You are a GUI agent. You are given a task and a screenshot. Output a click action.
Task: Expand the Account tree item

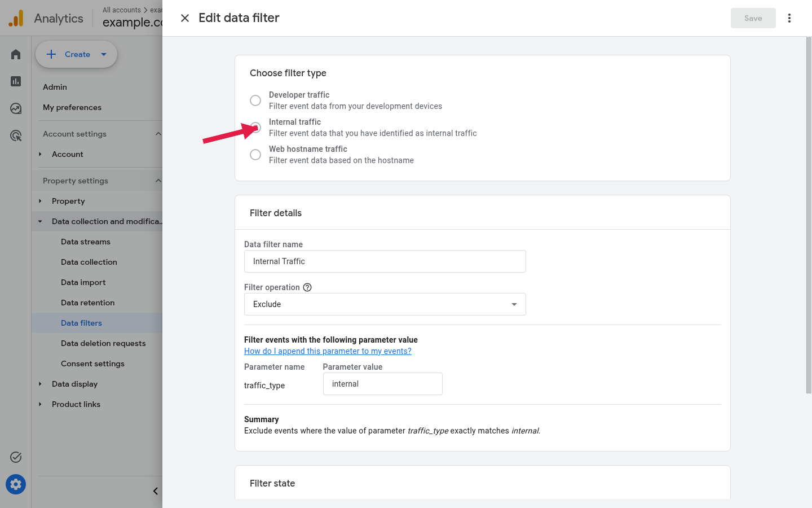40,154
